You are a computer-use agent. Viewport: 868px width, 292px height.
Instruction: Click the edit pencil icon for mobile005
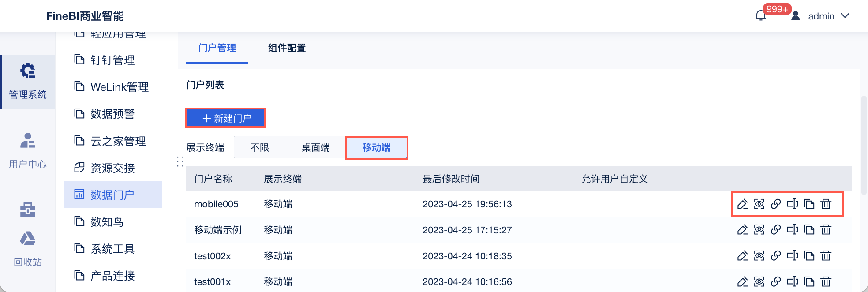(x=743, y=204)
